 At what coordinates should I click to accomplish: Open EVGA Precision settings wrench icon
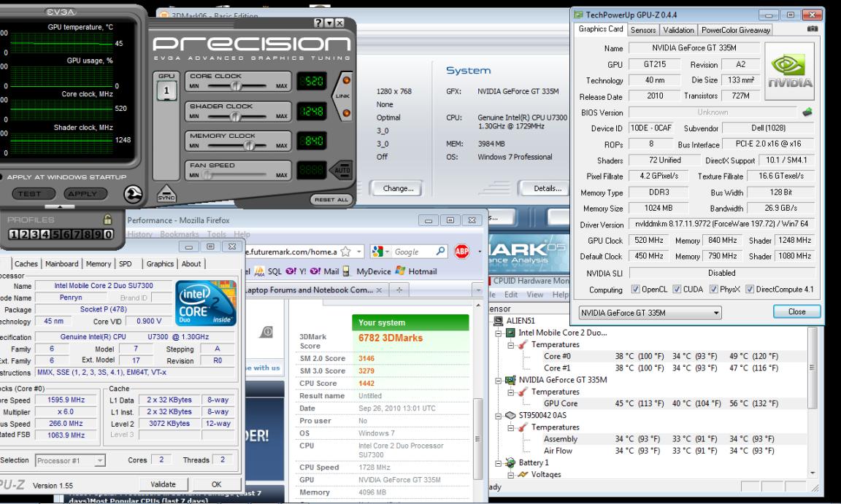[133, 194]
